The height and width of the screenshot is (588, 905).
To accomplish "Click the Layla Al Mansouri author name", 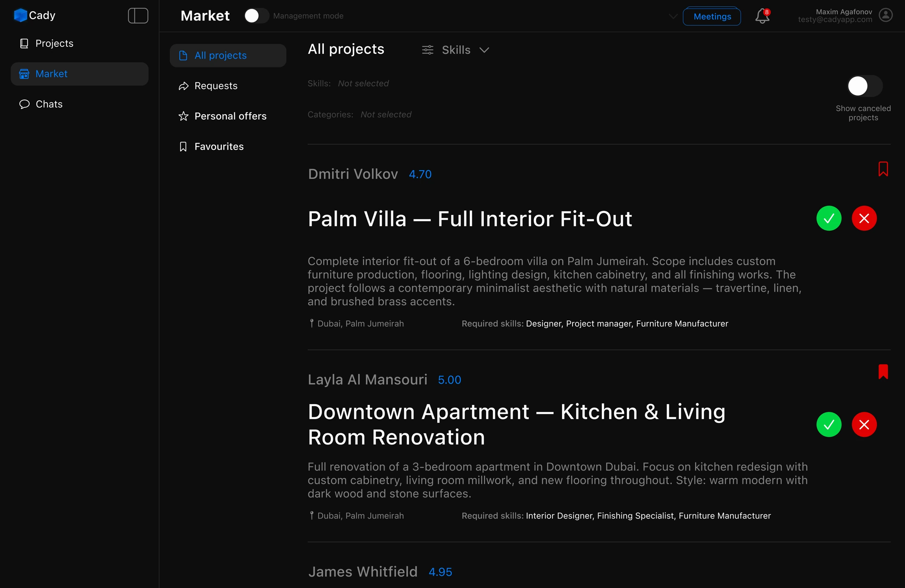I will [368, 380].
